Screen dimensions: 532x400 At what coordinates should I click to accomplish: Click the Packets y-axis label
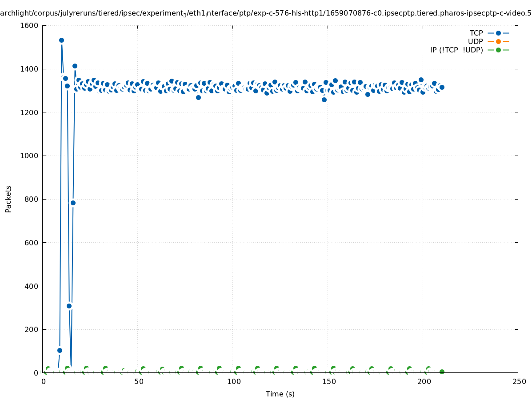[x=8, y=199]
